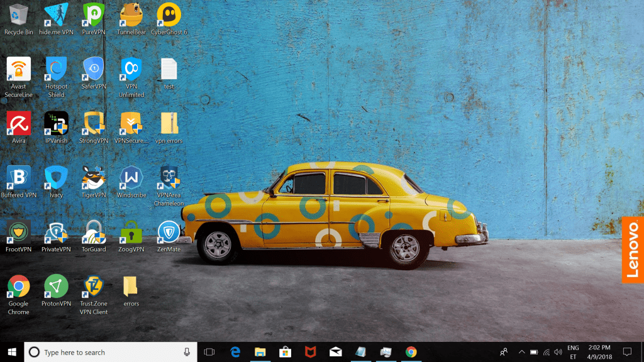
Task: Select the Windscribe shortcut
Action: coord(131,182)
